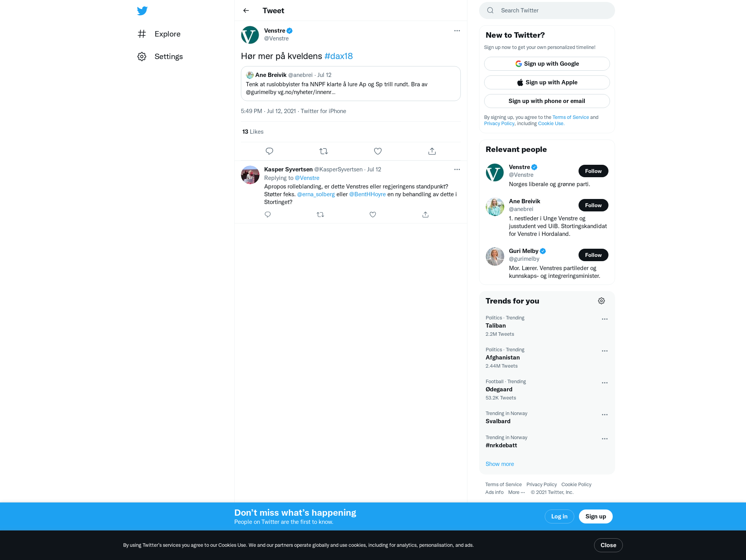Open options menu for Taliban trend
Viewport: 746px width, 560px height.
tap(605, 319)
